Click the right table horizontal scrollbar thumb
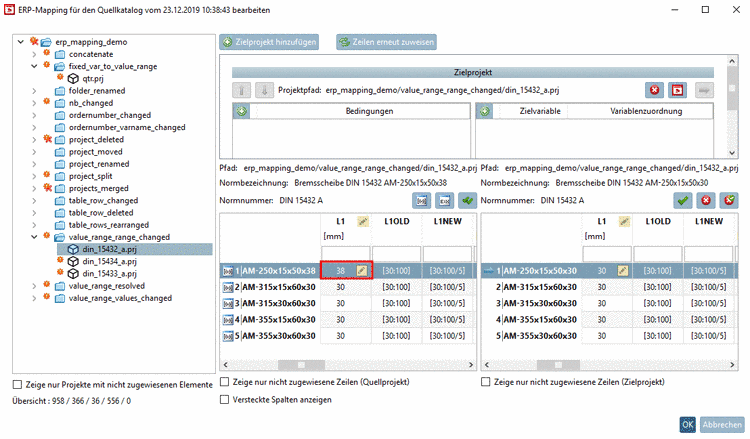This screenshot has width=750, height=439. pos(558,365)
